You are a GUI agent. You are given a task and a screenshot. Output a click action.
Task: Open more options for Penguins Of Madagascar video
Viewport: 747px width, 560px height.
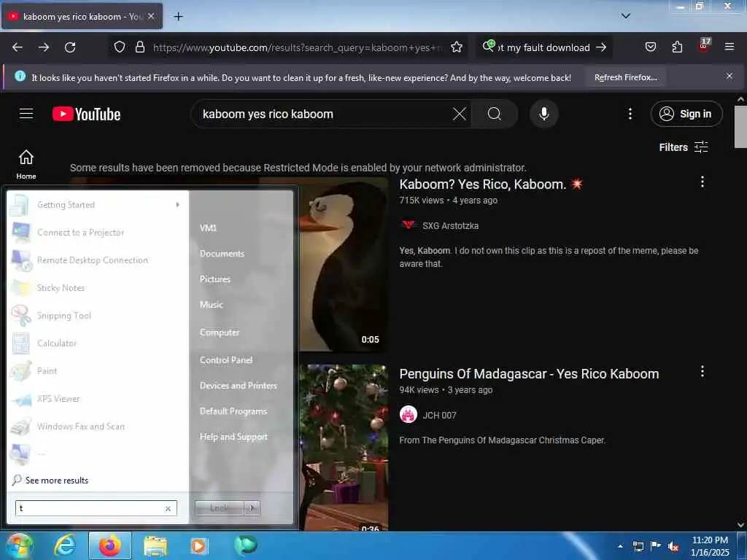(702, 371)
